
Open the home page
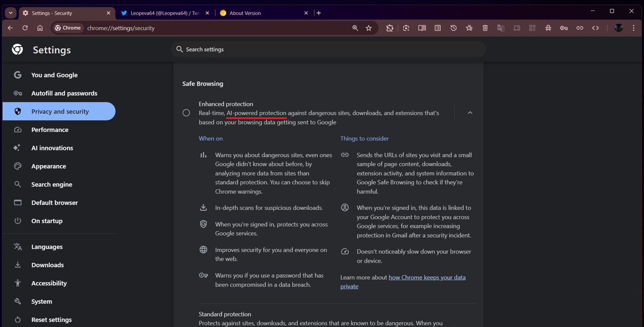(40, 28)
